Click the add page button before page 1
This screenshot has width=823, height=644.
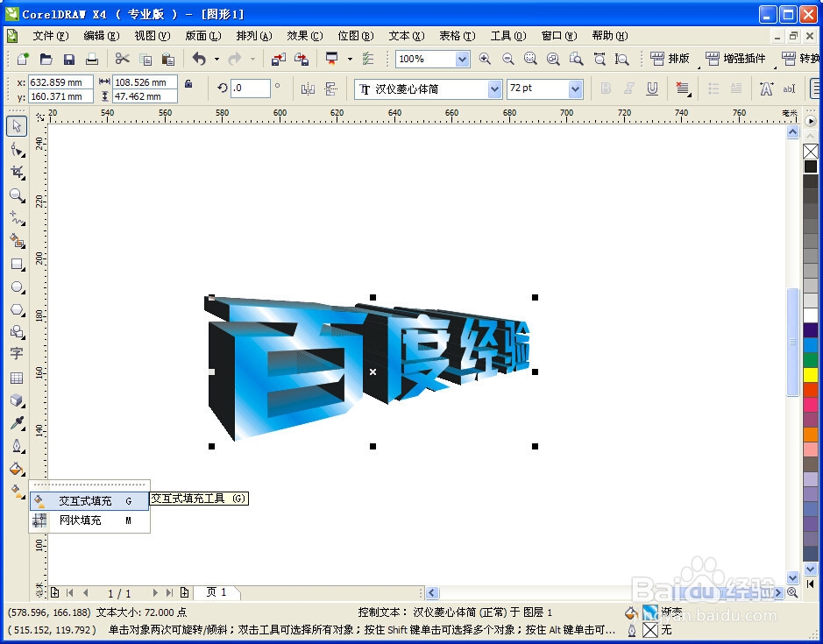coord(54,593)
